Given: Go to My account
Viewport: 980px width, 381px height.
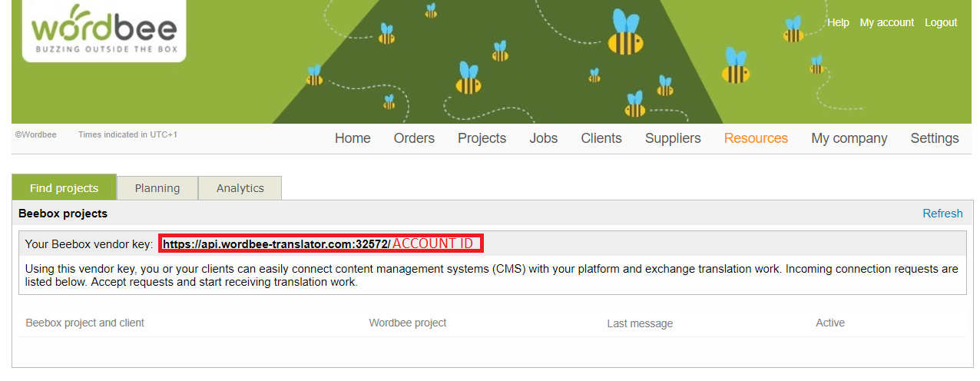Looking at the screenshot, I should pyautogui.click(x=886, y=22).
